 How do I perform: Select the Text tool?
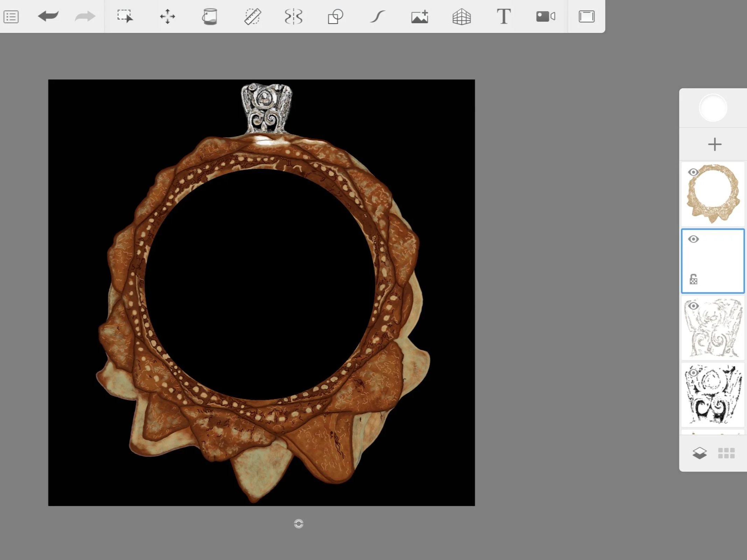pyautogui.click(x=504, y=16)
